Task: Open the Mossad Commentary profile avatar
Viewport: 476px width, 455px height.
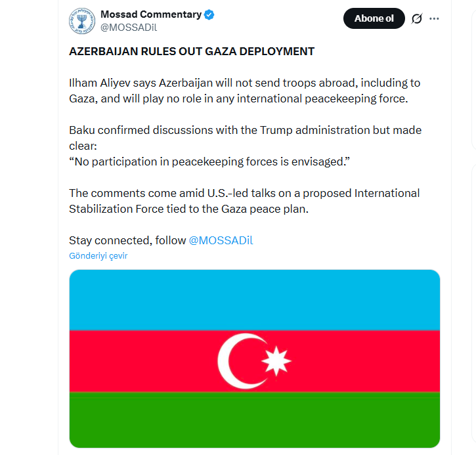Action: tap(82, 20)
